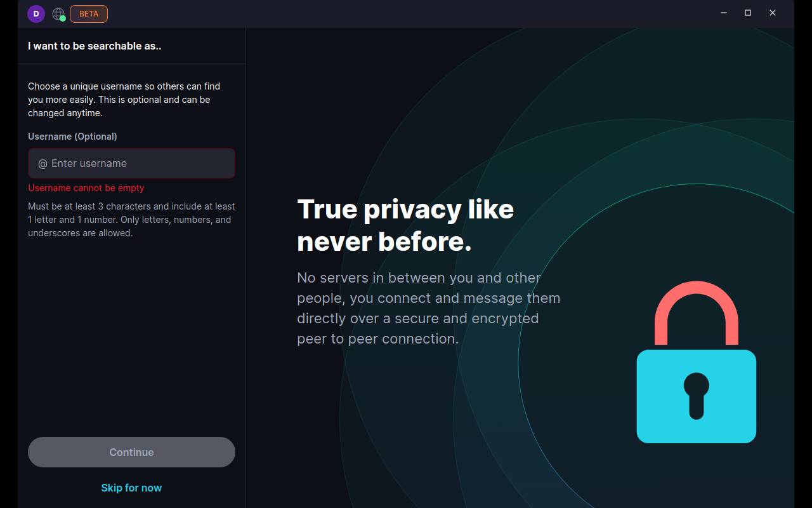Open the globe network status icon
812x508 pixels.
pyautogui.click(x=58, y=13)
